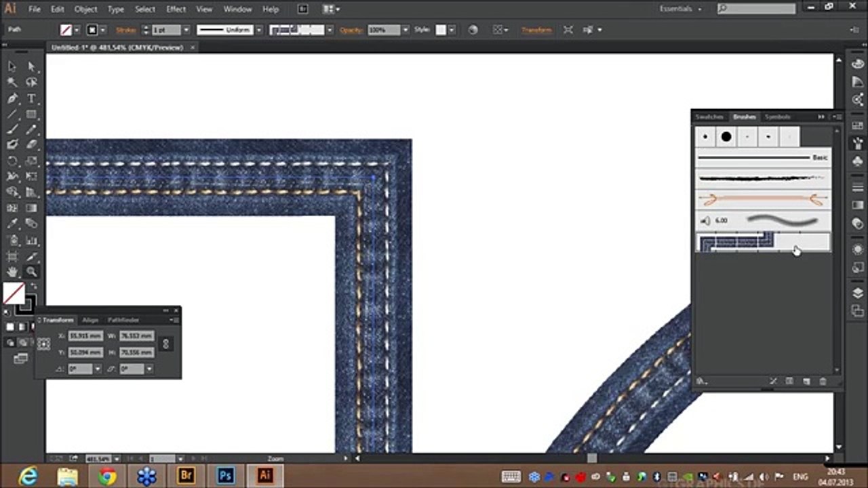Click the Delete Brush trash icon
Screen dimensions: 868x488
(823, 382)
